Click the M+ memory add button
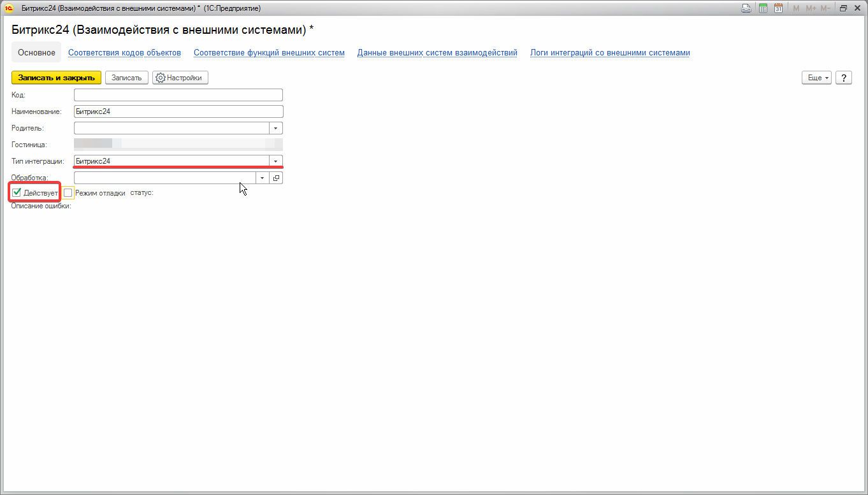Screen dimensions: 868x495 [x=811, y=8]
